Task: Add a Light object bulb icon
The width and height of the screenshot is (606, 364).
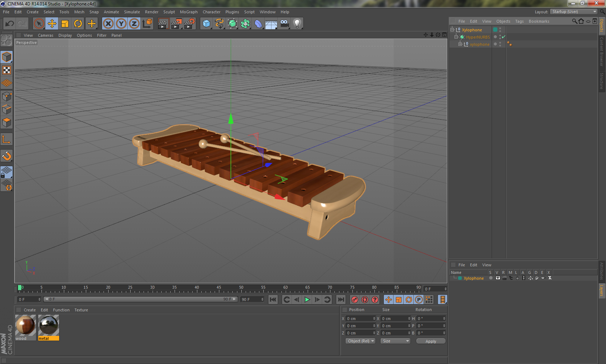Action: [297, 24]
